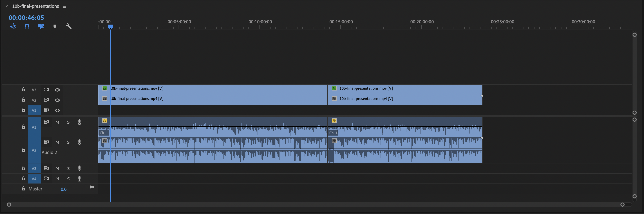Toggle sync lock on A4 track
Screen dimensions: 644x214
[47, 178]
